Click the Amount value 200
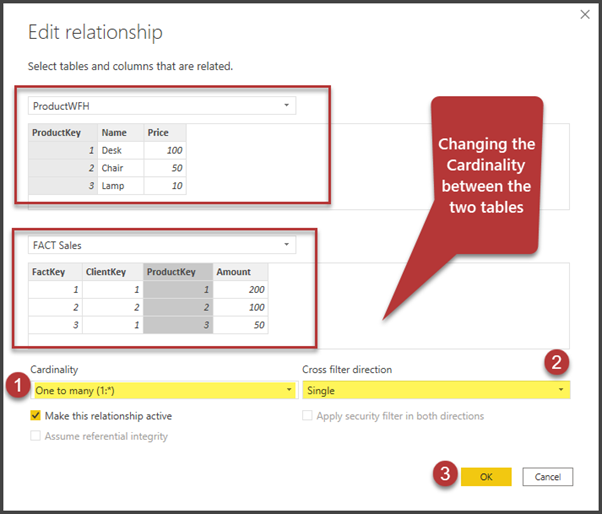 click(240, 289)
